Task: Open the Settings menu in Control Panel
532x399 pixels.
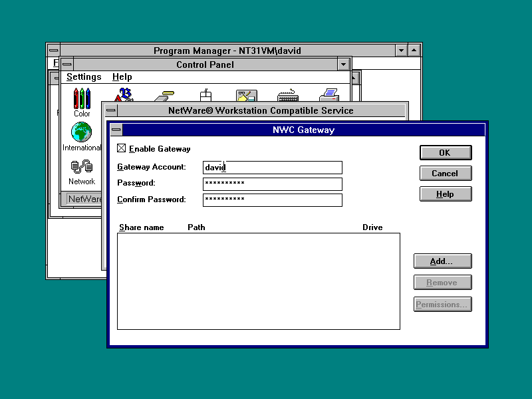Action: coord(84,77)
